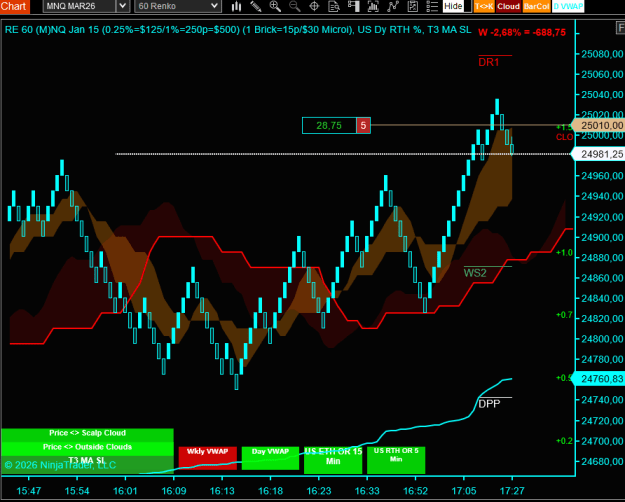The image size is (625, 502).
Task: Toggle the D VWAP button
Action: [x=568, y=6]
